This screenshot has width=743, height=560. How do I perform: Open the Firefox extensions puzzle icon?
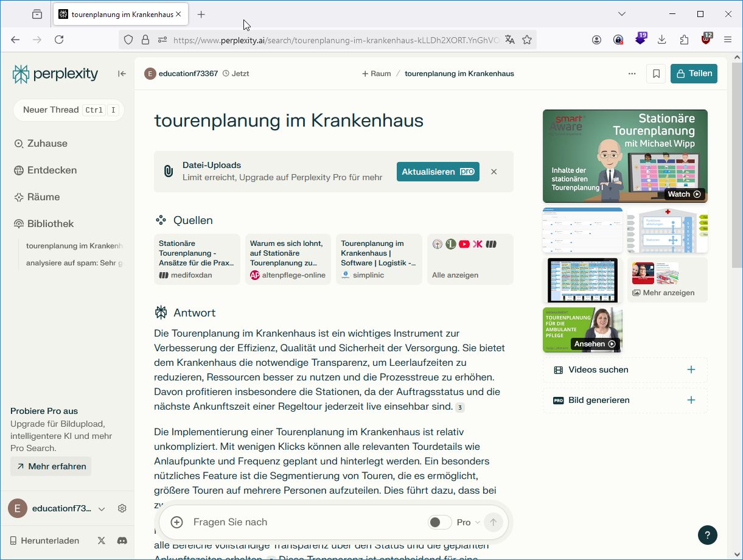point(684,40)
